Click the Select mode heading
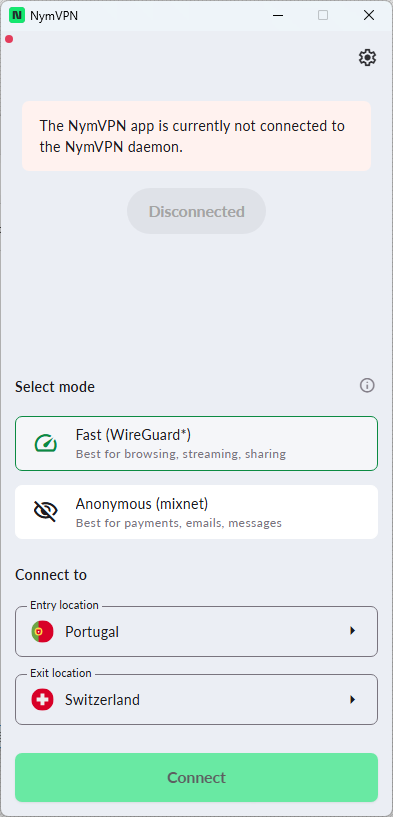Viewport: 393px width, 817px height. (55, 387)
